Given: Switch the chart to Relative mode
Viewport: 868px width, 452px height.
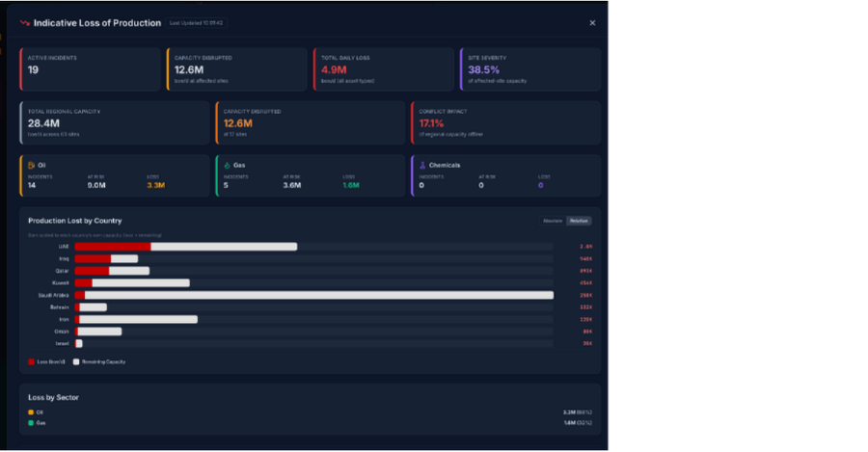Looking at the screenshot, I should coord(579,221).
